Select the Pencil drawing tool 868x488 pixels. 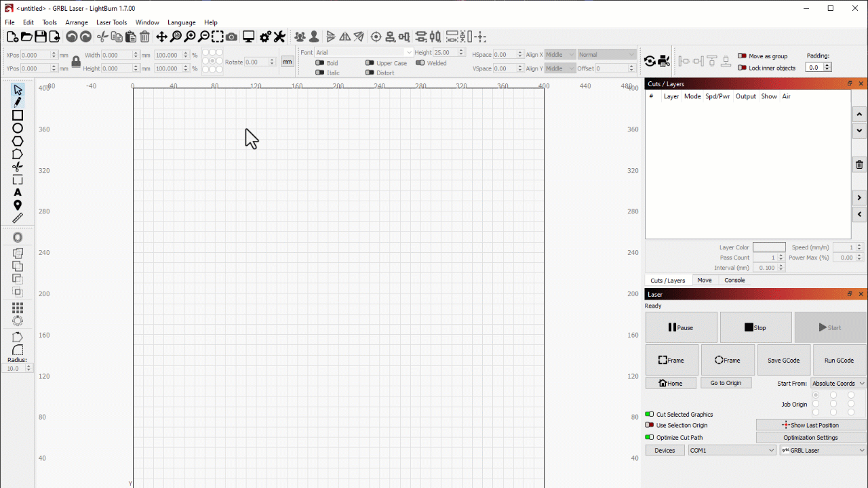[18, 102]
